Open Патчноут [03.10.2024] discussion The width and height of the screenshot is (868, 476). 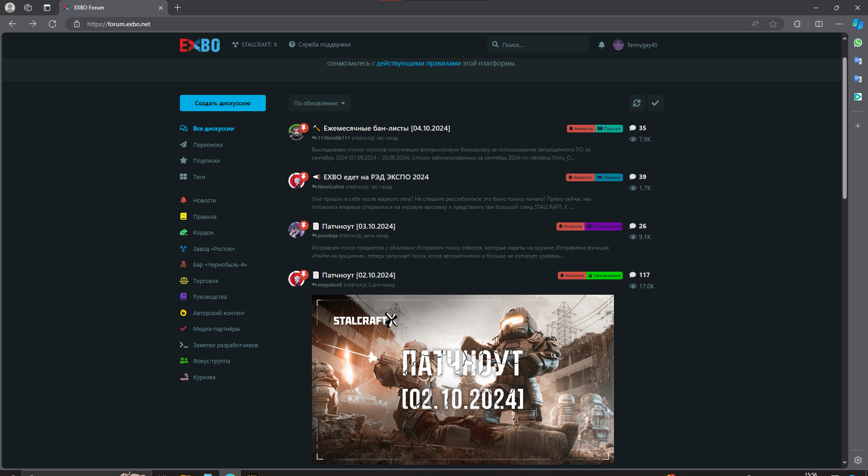359,226
